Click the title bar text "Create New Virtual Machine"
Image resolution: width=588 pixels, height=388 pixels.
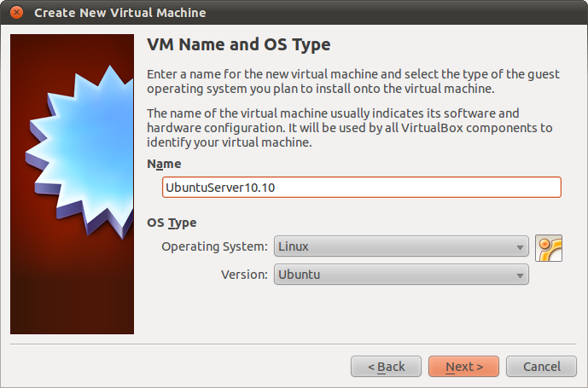(x=119, y=13)
